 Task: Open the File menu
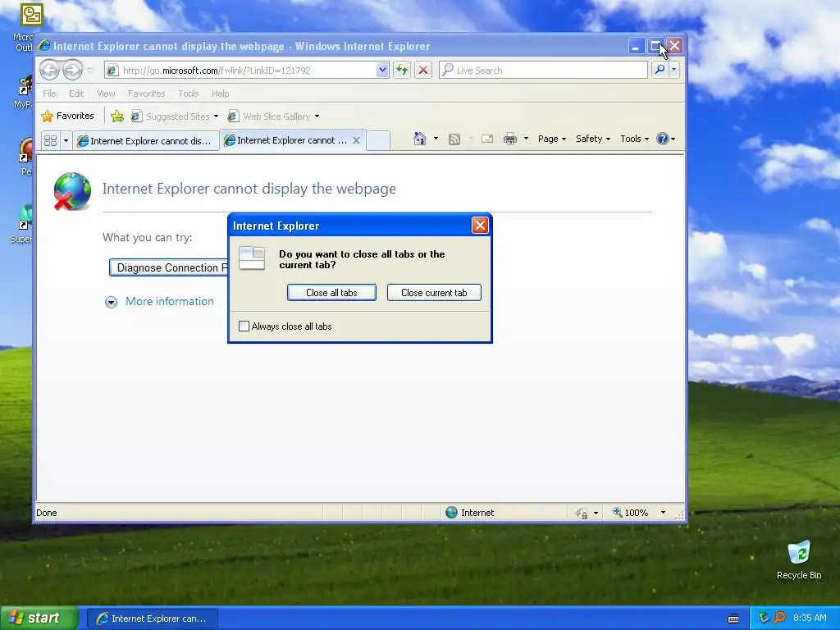coord(49,94)
